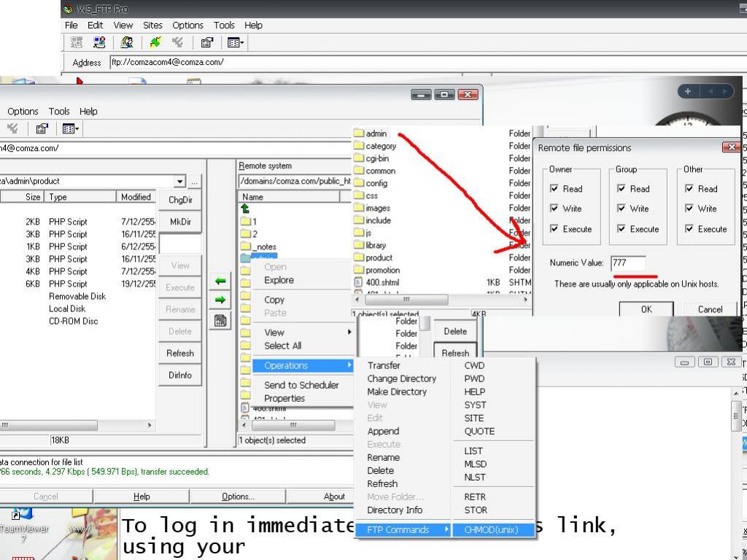Toggle the Other Read checkbox
Image resolution: width=747 pixels, height=560 pixels.
(x=689, y=189)
